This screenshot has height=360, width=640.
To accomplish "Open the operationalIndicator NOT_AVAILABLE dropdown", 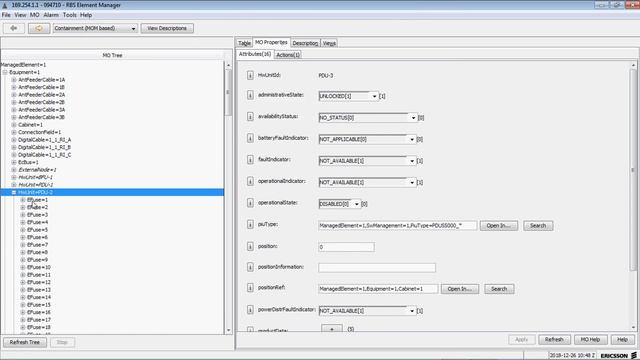I will click(x=367, y=182).
